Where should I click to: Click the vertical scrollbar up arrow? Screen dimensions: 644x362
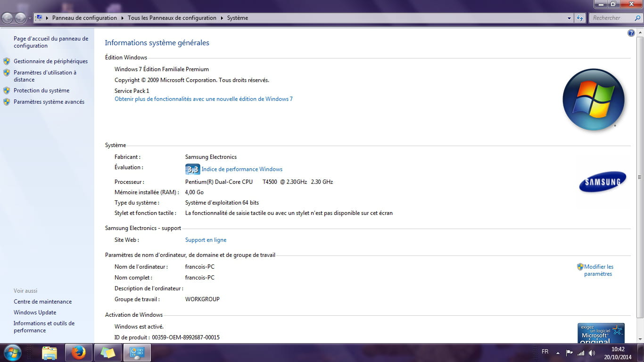640,33
